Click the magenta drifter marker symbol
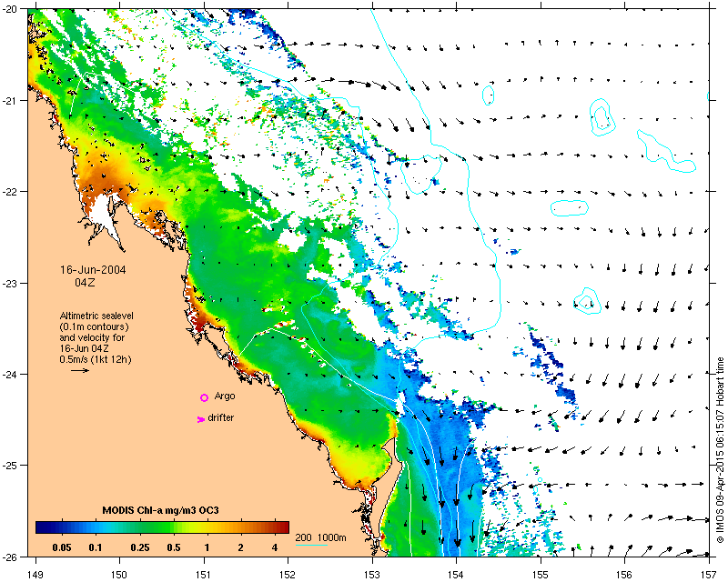The height and width of the screenshot is (582, 728). 201,419
